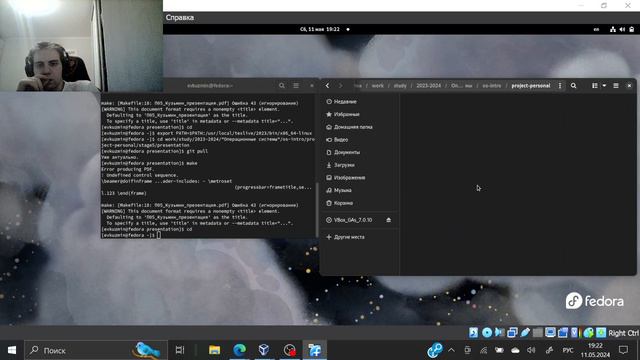Screen dimensions: 640x360
Task: Open the Files main hamburger menu
Action: (616, 86)
